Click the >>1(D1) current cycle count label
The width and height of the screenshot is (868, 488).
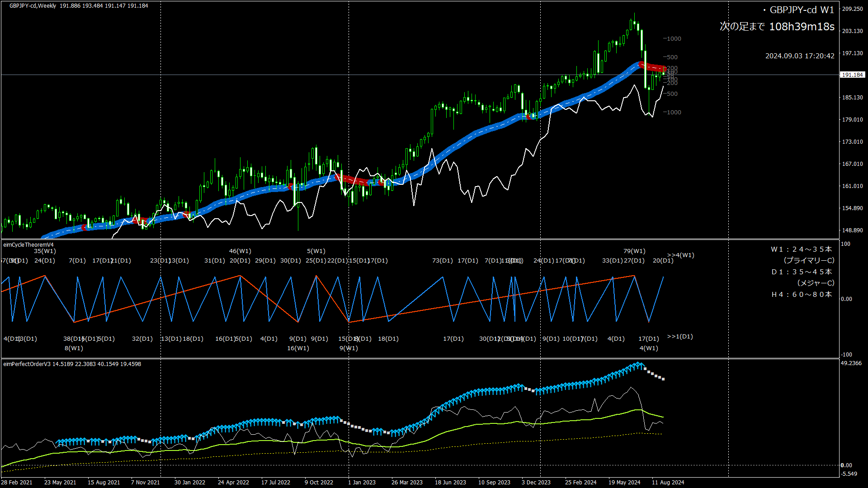click(679, 337)
